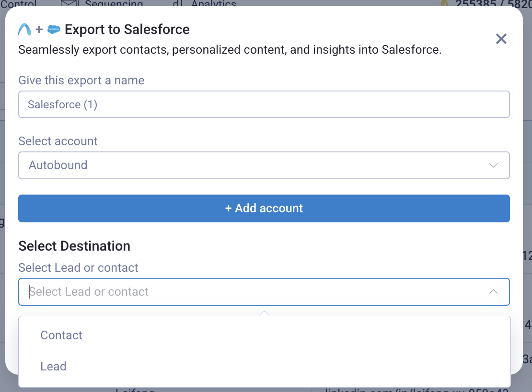Focus the Select Lead or contact field
The height and width of the screenshot is (392, 532).
[x=264, y=292]
